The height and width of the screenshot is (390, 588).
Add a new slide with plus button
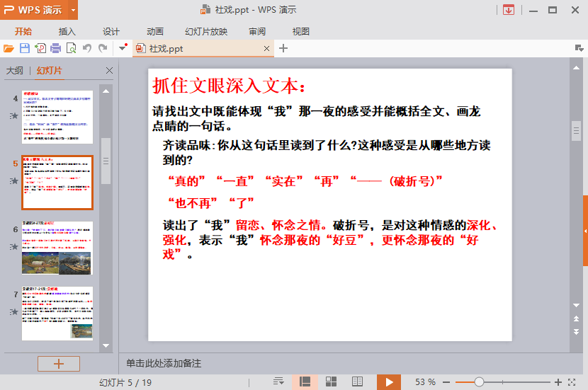tap(59, 364)
